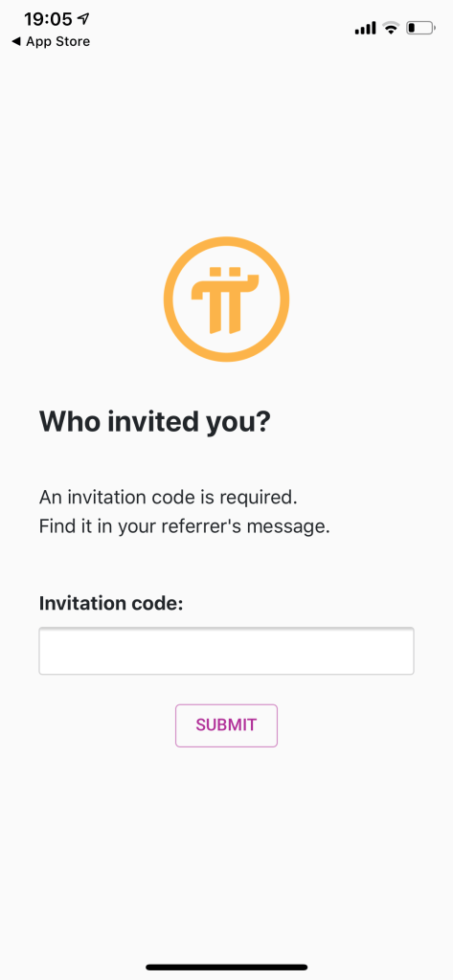Viewport: 453px width, 980px height.
Task: Tap the 'Invitation code:' label
Action: pos(111,604)
